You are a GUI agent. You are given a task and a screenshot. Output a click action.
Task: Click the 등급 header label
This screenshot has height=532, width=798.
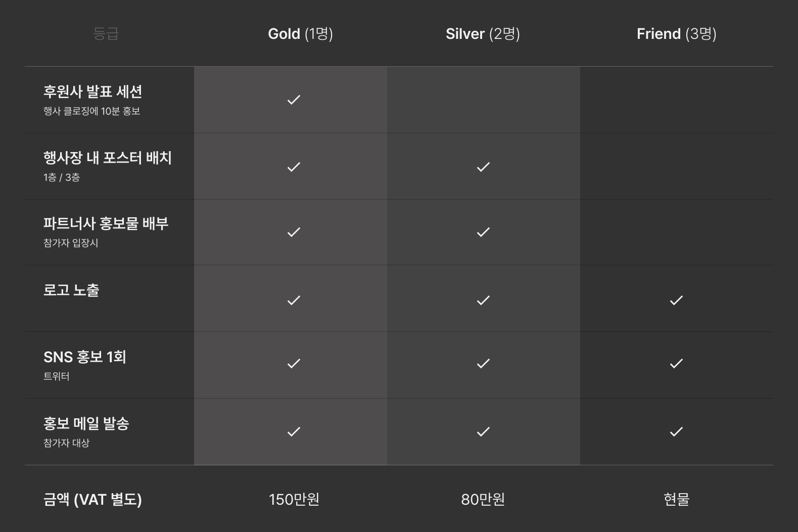(106, 34)
